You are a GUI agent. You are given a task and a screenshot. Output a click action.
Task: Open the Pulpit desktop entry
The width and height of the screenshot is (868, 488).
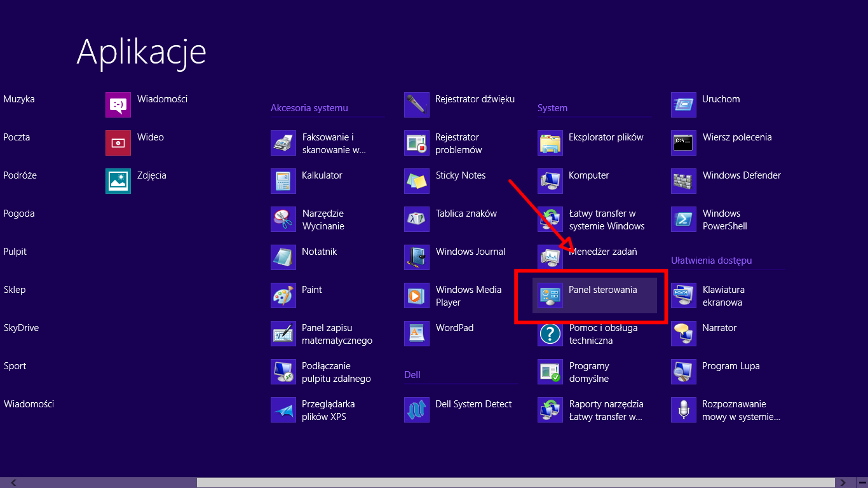[x=15, y=252]
